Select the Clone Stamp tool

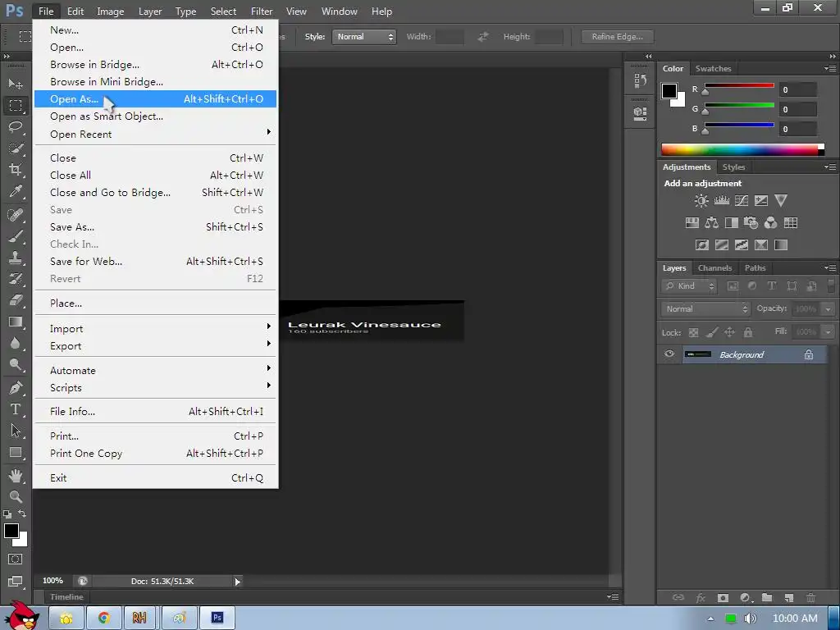tap(16, 258)
